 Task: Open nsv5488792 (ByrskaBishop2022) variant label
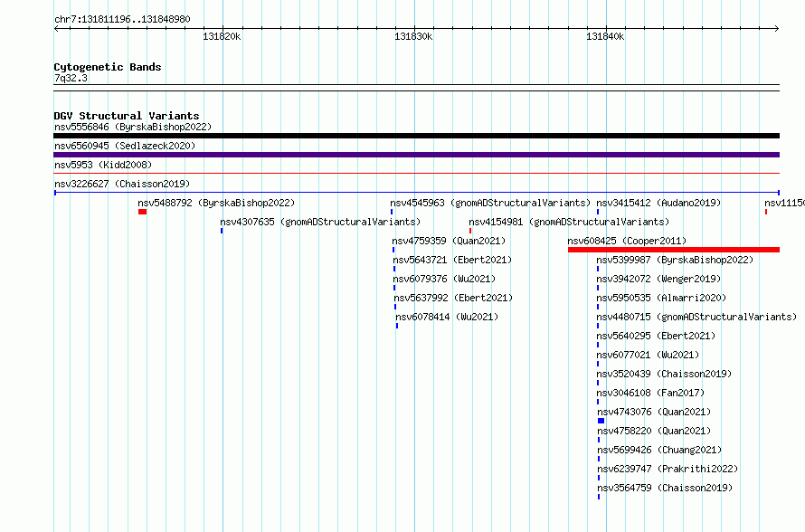216,203
